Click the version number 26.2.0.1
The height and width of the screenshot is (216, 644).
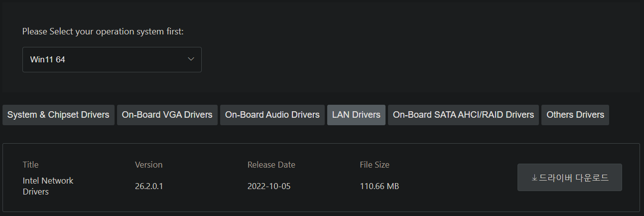click(149, 187)
